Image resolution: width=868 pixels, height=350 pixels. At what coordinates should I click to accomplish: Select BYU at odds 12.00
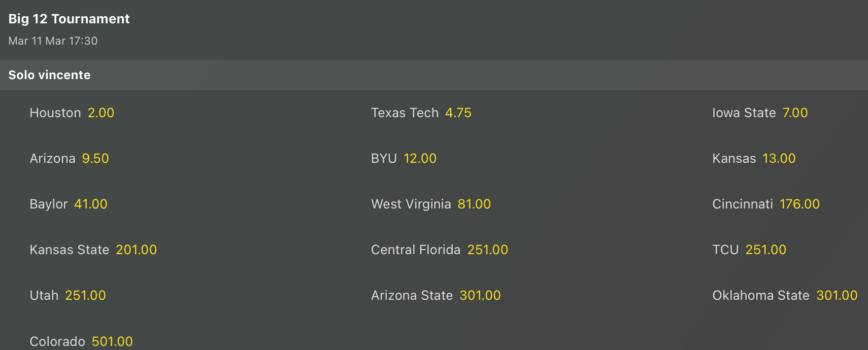point(420,158)
